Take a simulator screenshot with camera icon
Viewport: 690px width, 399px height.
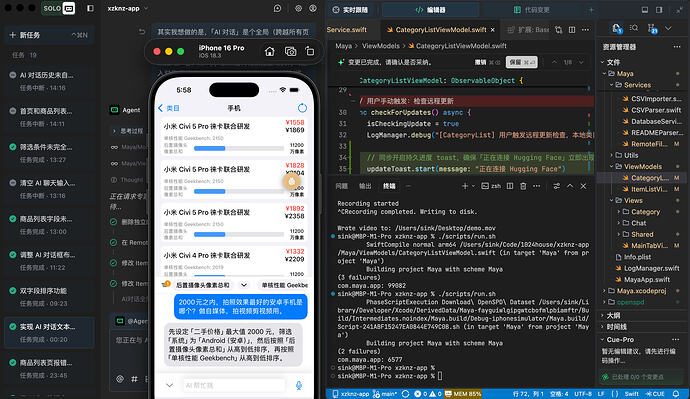point(290,51)
